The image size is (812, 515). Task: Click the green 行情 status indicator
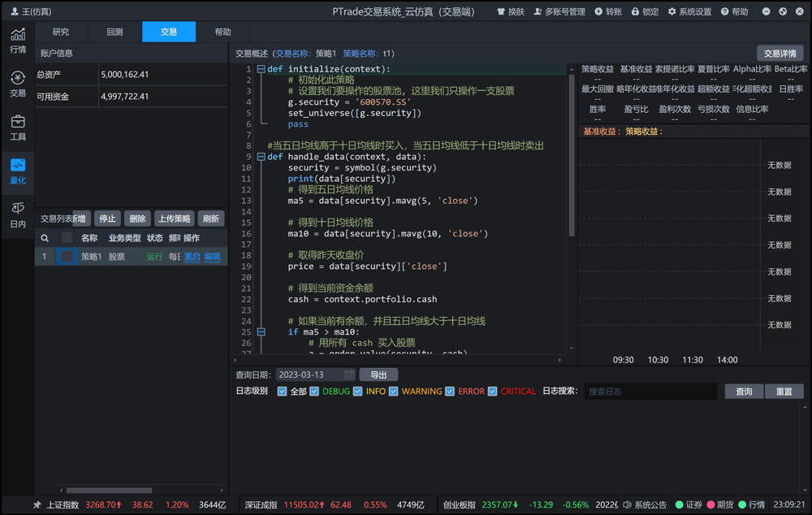(x=742, y=504)
